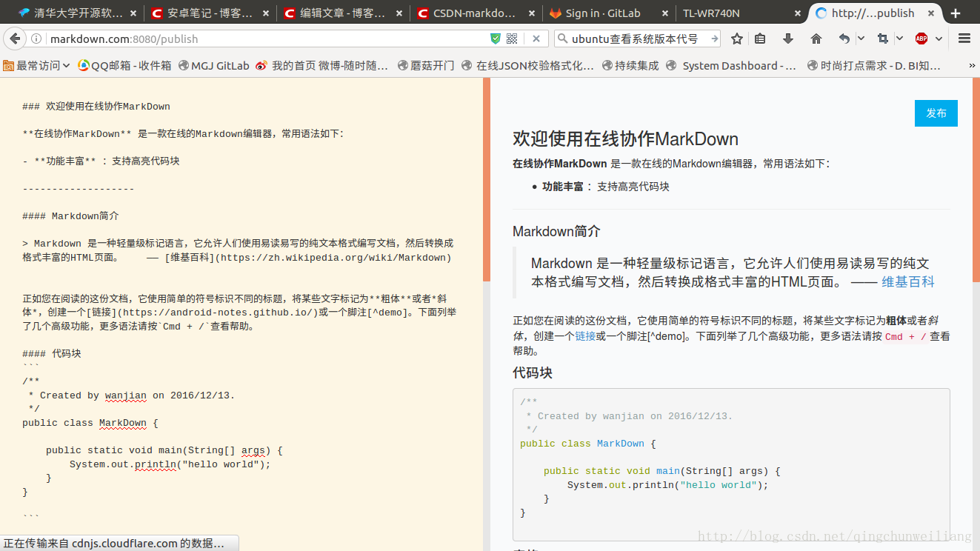The height and width of the screenshot is (551, 980).
Task: Click the 欢迎使用在线协作MarkDown preview heading
Action: [x=625, y=139]
